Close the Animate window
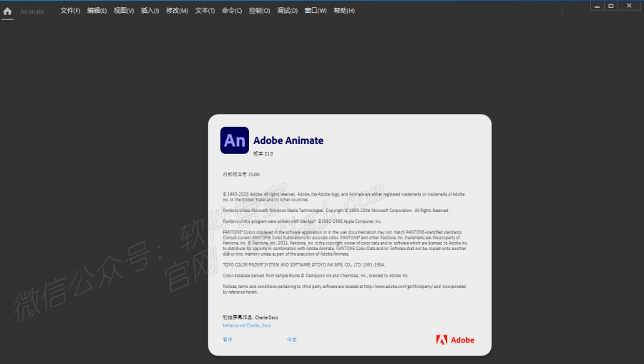Viewport: 644px width, 364px height. click(x=629, y=6)
